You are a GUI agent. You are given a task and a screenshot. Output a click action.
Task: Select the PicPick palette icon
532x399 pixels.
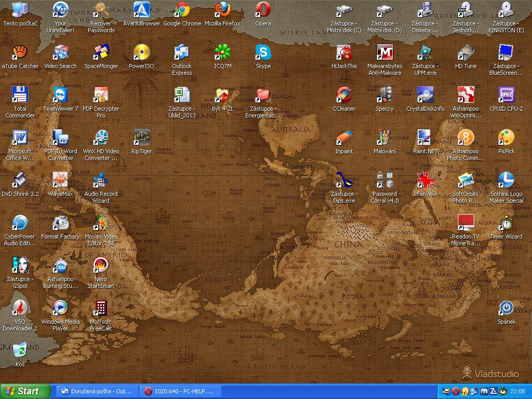[x=506, y=137]
